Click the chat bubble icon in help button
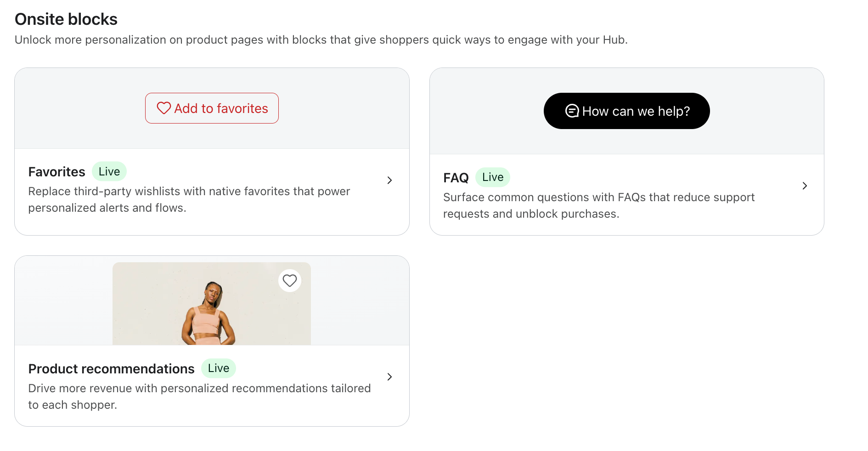This screenshot has height=451, width=868. (572, 111)
